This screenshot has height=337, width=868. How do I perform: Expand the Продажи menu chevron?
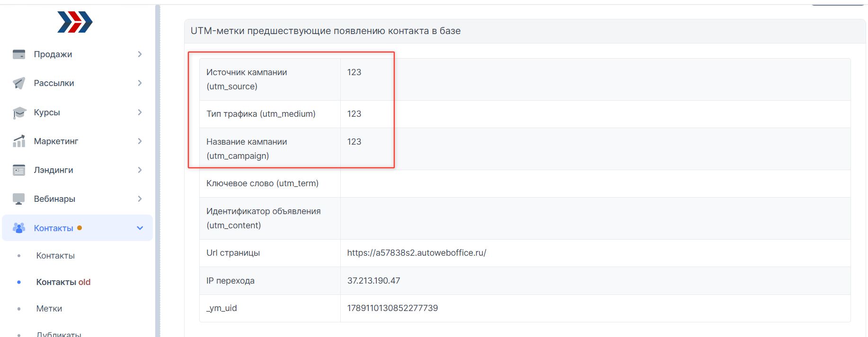coord(140,54)
